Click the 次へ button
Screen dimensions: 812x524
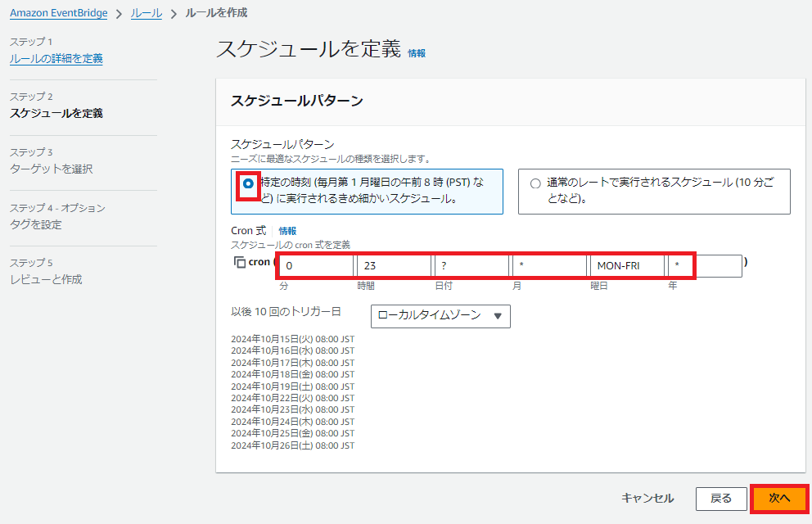coord(779,499)
